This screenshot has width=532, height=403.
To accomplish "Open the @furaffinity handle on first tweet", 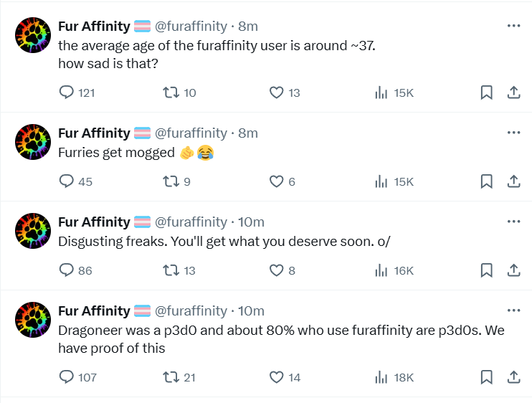I will pos(191,27).
